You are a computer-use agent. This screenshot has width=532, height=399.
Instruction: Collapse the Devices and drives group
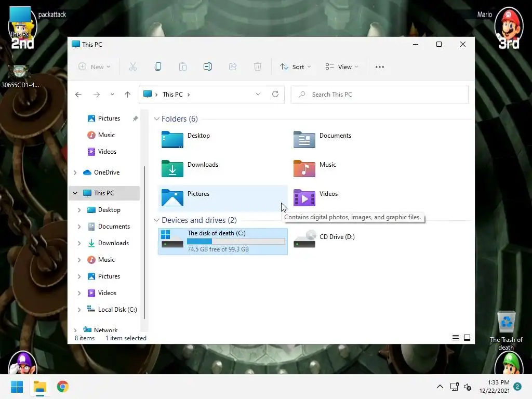click(156, 220)
